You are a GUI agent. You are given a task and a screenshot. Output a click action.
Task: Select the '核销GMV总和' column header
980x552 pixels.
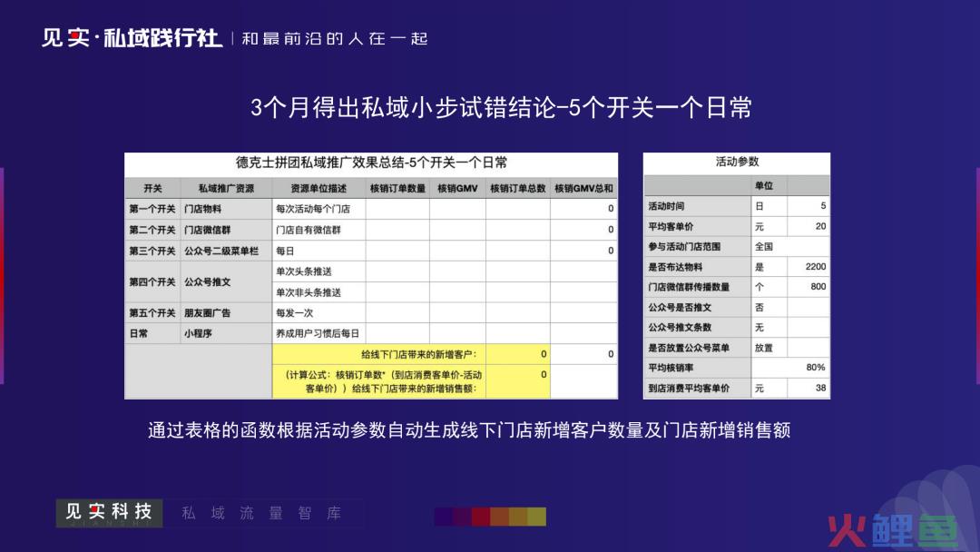click(583, 188)
